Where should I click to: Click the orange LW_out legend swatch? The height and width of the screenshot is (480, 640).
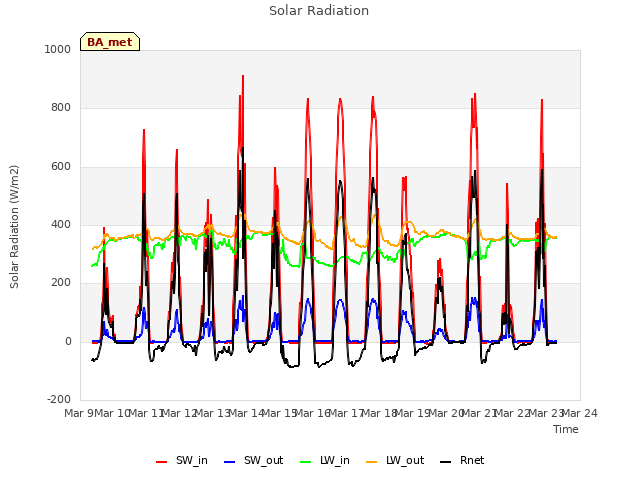371,462
